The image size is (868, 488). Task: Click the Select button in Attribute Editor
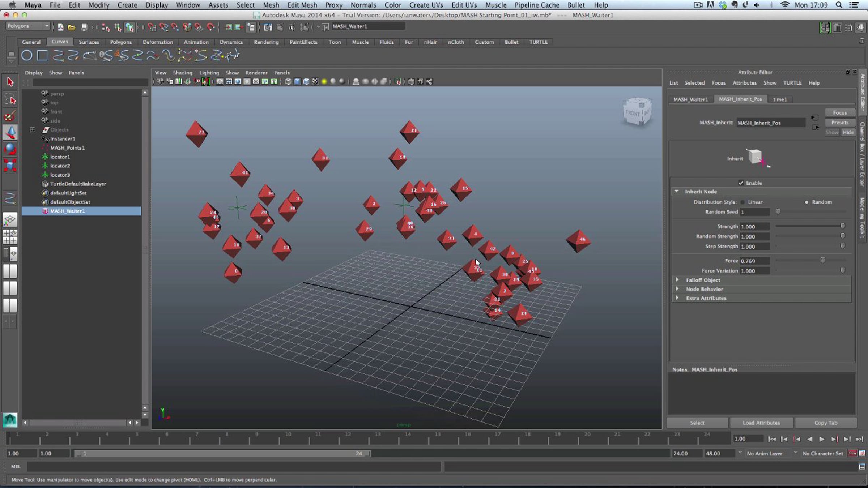coord(697,423)
